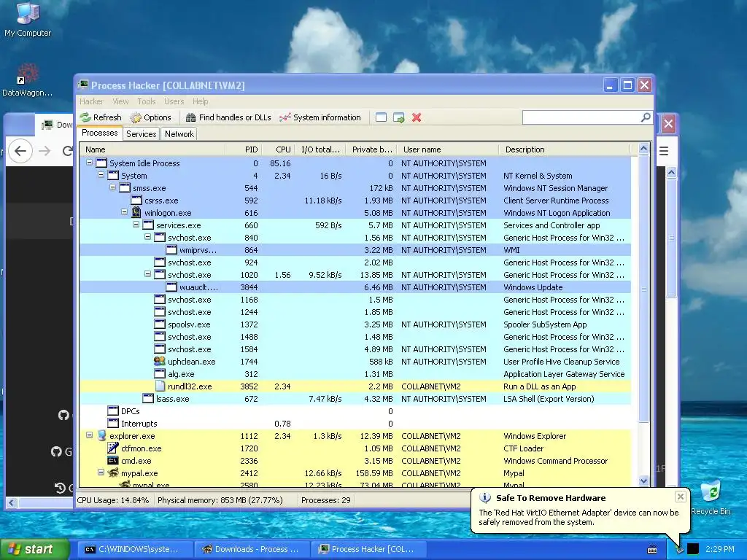Click the winlogon.exe process icon
747x560 pixels.
[x=136, y=212]
